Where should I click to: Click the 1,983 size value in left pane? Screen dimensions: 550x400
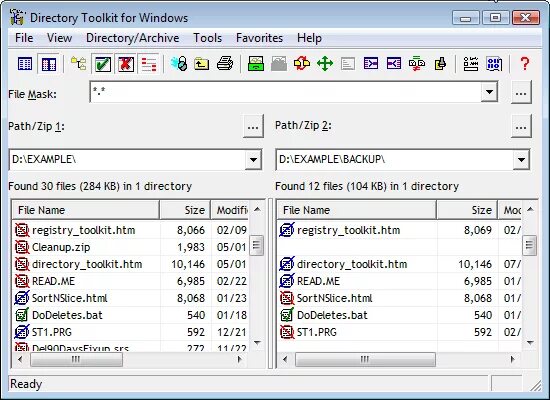pos(191,247)
